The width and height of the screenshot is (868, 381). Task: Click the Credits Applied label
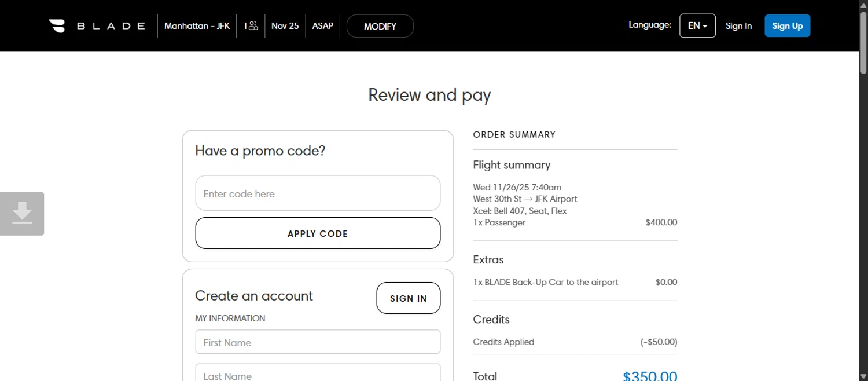(503, 342)
